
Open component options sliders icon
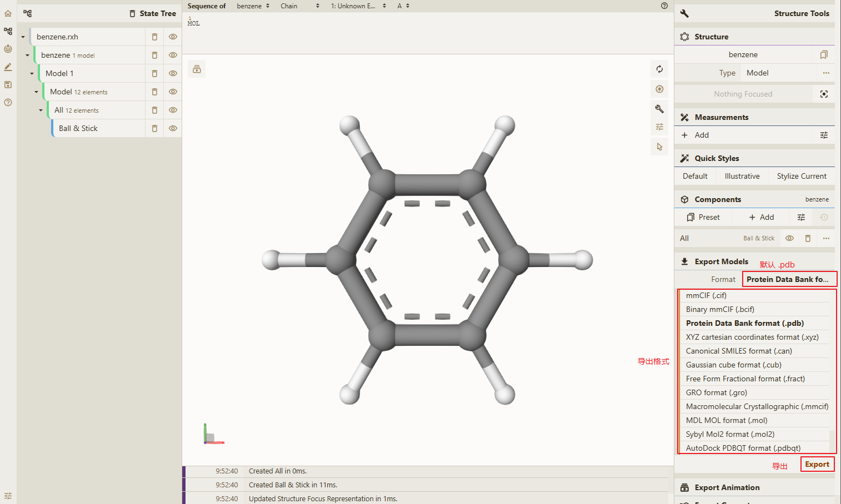(801, 217)
